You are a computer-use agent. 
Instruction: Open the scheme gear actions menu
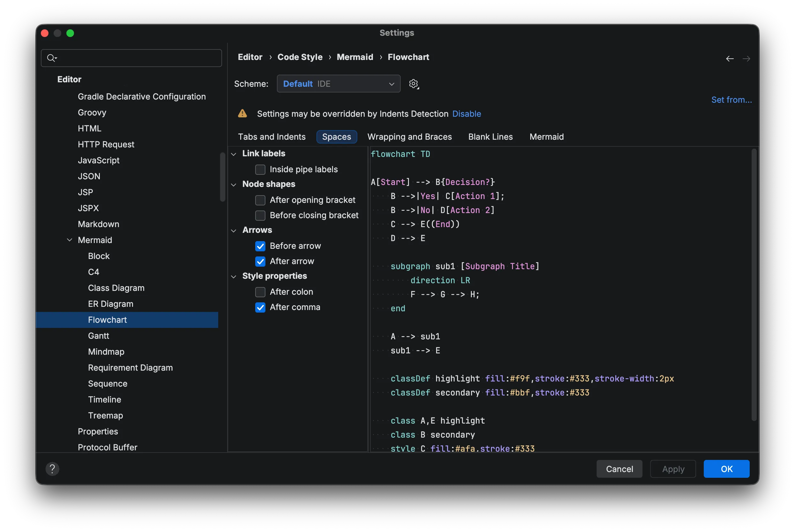(x=414, y=84)
